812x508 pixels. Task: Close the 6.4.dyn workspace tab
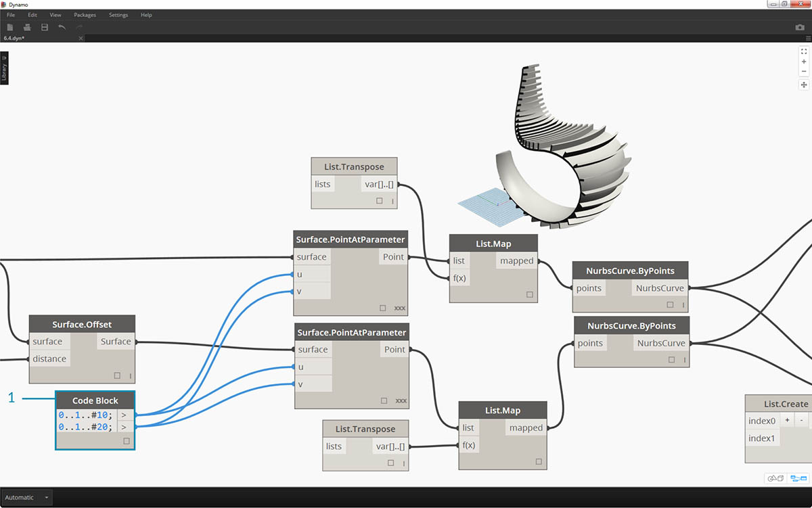coord(81,39)
